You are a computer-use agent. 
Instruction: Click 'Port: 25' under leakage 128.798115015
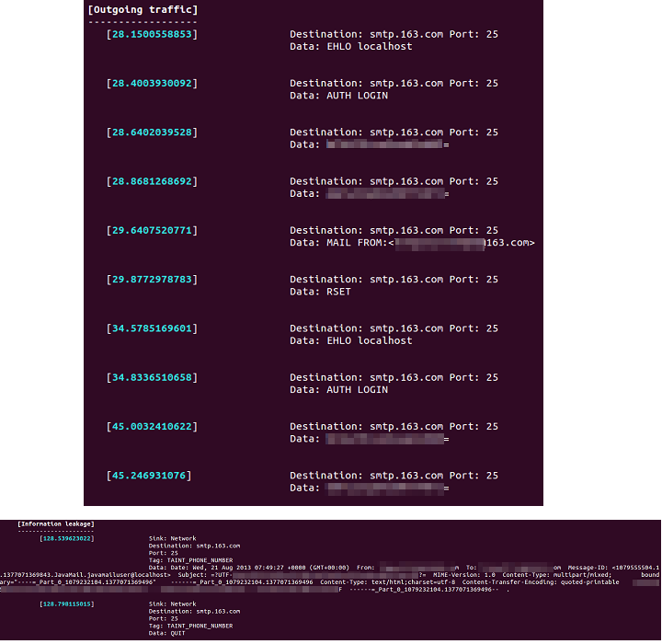coord(163,618)
